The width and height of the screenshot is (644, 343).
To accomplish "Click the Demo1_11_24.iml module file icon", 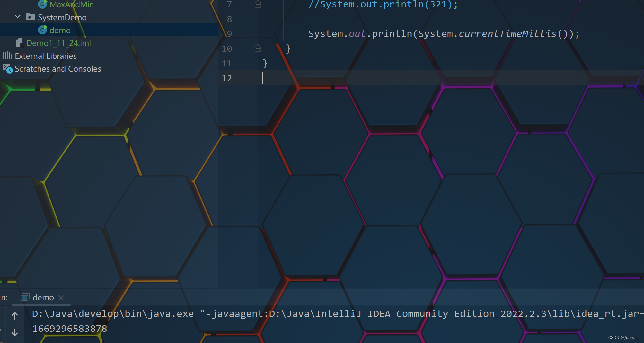I will pyautogui.click(x=19, y=43).
